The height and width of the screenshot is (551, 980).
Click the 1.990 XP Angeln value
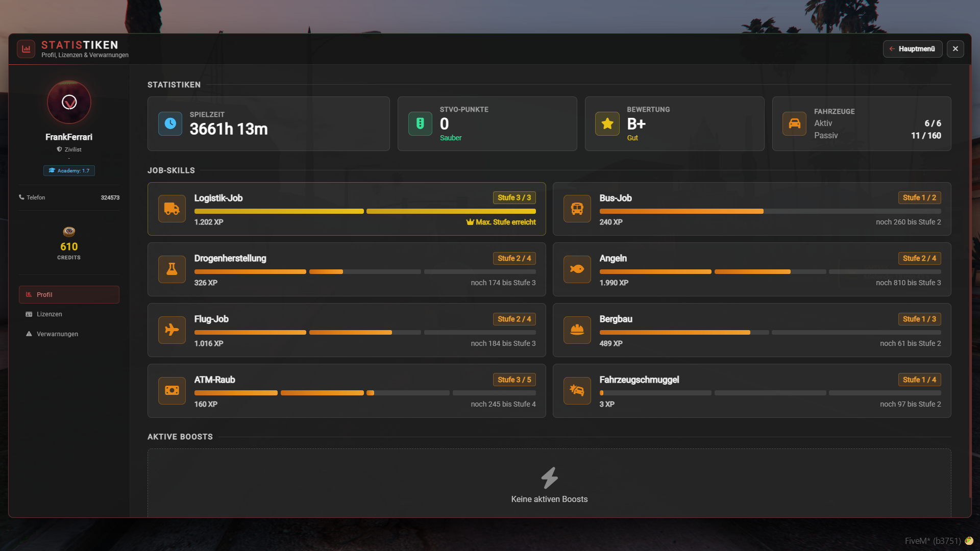click(614, 283)
